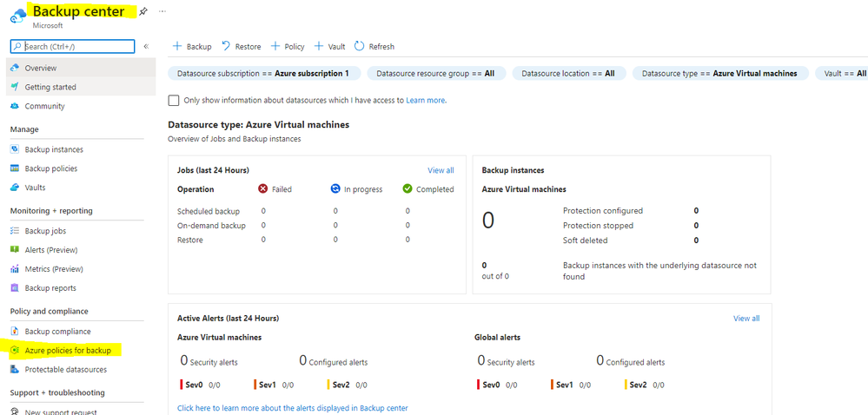Click Protection stopped label

(x=598, y=225)
